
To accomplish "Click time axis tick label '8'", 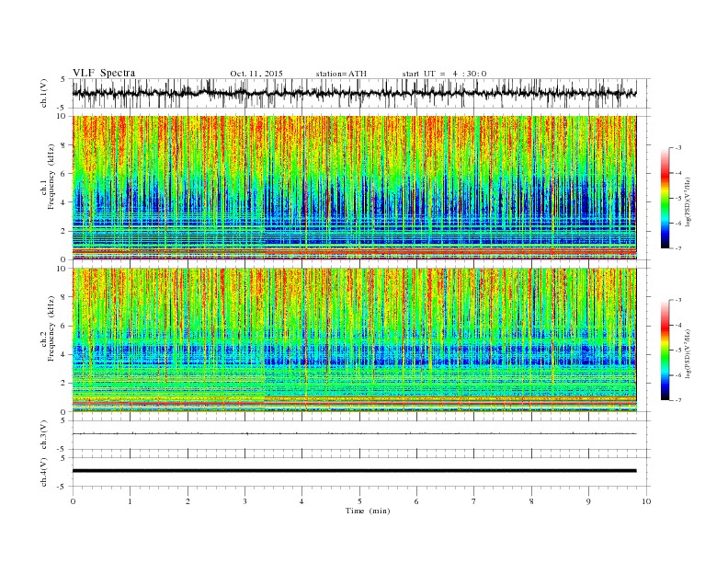I will (x=531, y=501).
